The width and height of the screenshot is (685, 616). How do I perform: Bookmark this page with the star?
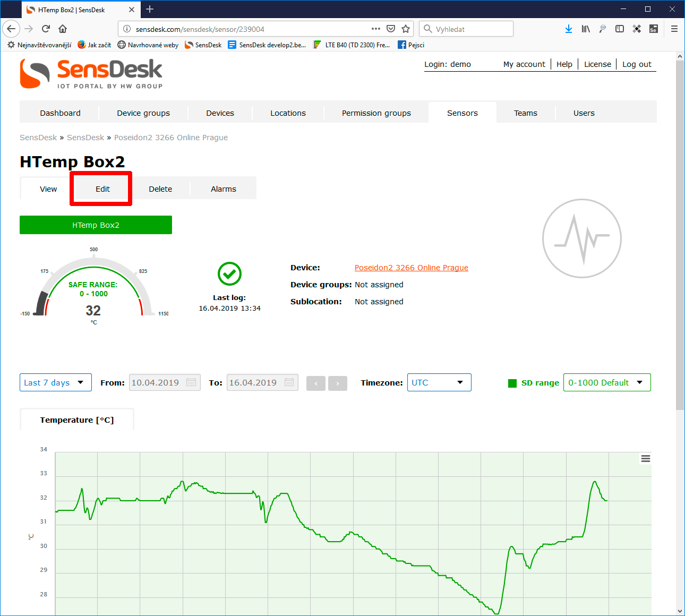406,29
